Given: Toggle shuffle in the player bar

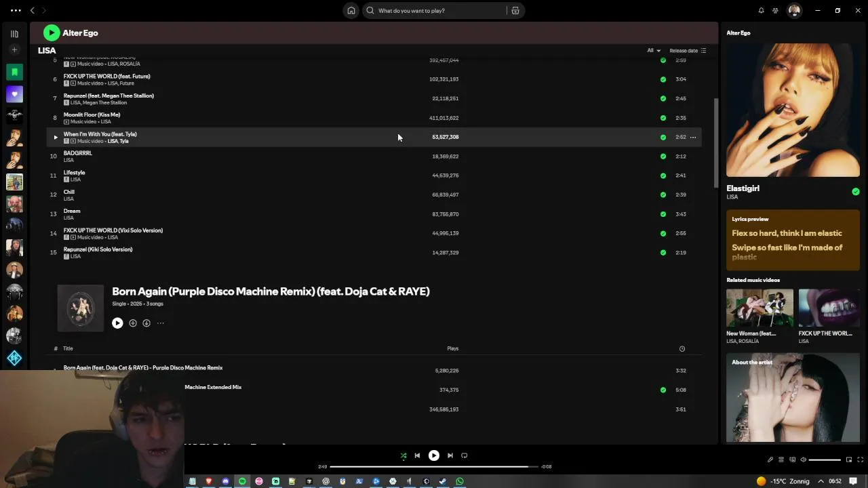Looking at the screenshot, I should tap(403, 455).
